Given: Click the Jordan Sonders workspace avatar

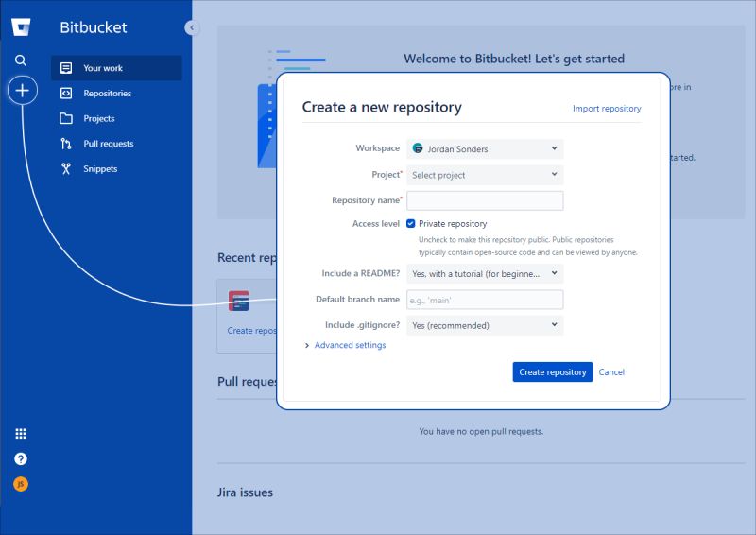Looking at the screenshot, I should tap(418, 148).
